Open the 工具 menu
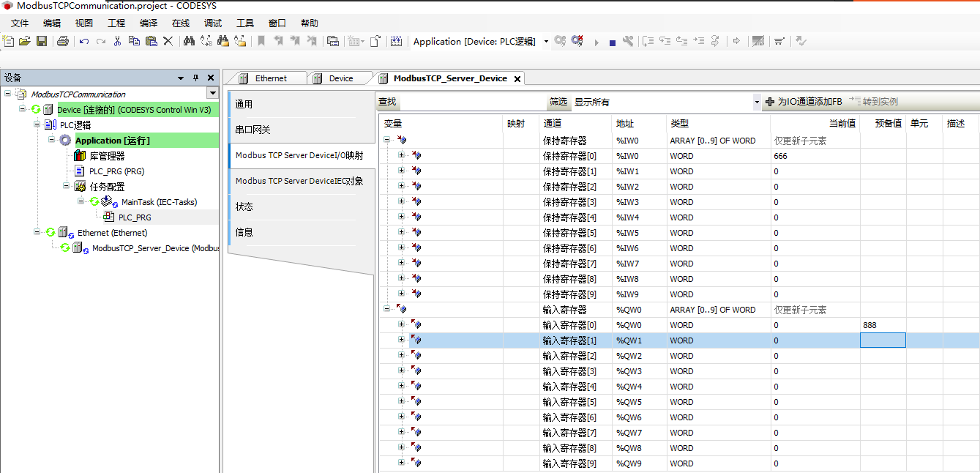The width and height of the screenshot is (980, 473). coord(245,23)
